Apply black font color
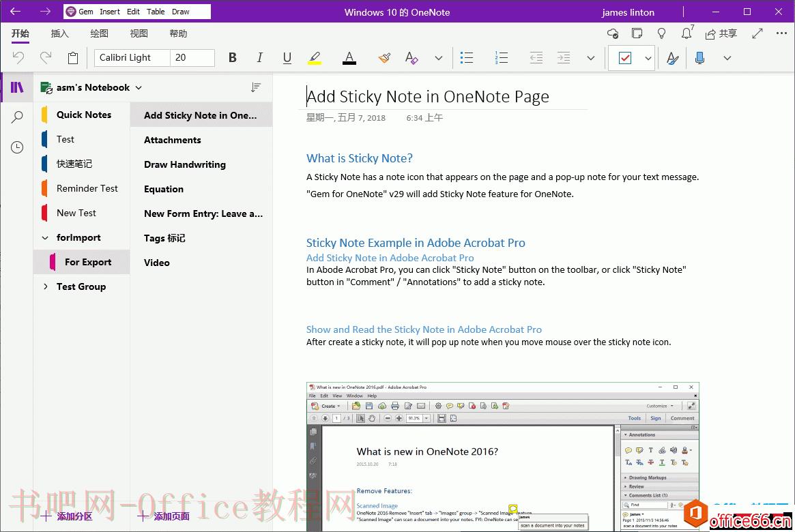The height and width of the screenshot is (532, 795). (349, 58)
